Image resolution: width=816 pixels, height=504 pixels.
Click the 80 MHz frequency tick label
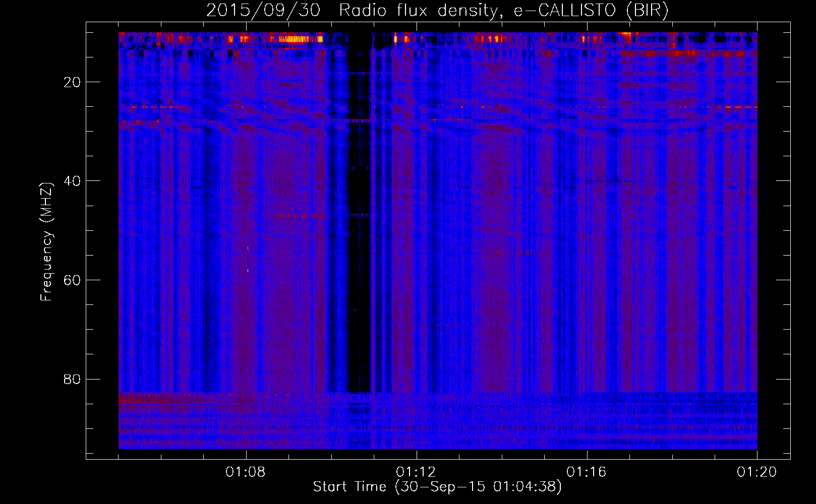[x=73, y=379]
